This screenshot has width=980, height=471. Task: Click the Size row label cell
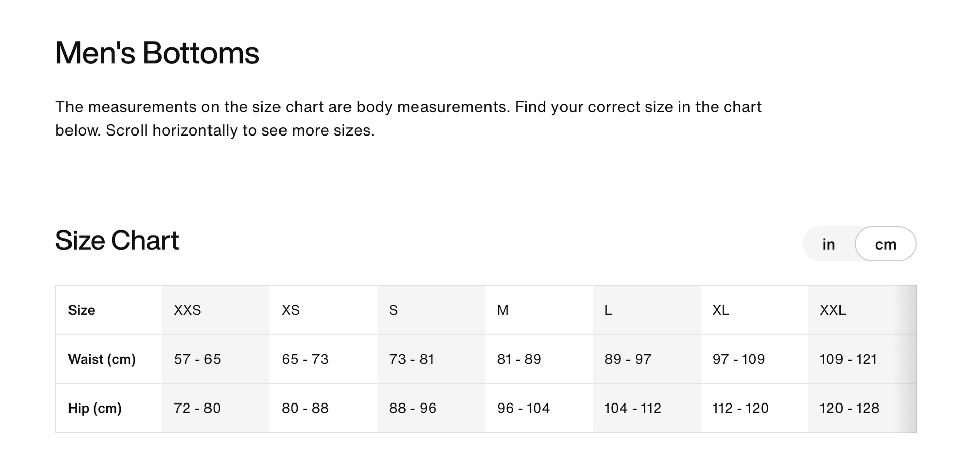[82, 310]
